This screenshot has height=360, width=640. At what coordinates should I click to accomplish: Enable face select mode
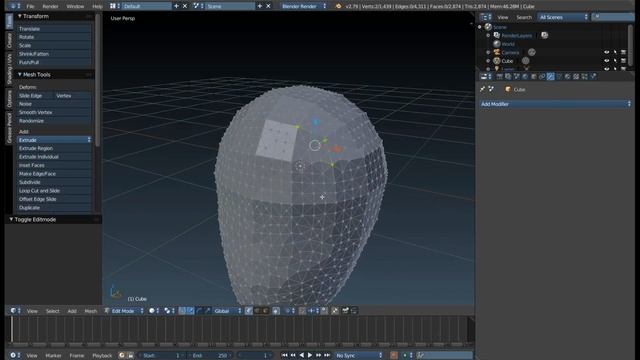click(x=265, y=311)
